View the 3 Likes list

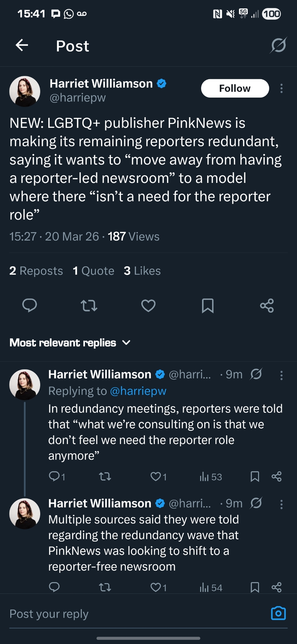142,271
